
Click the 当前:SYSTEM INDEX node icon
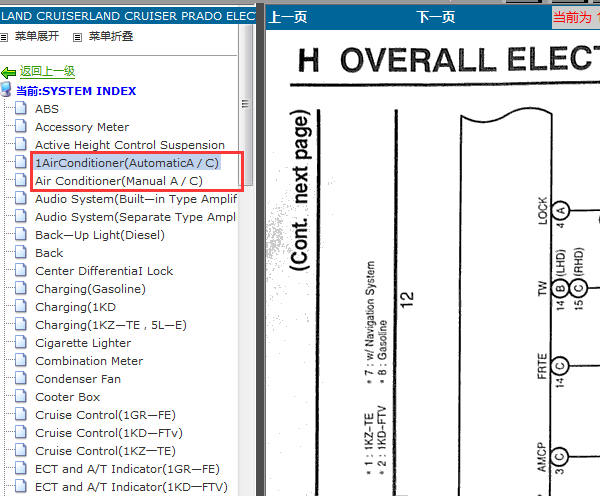pyautogui.click(x=6, y=89)
